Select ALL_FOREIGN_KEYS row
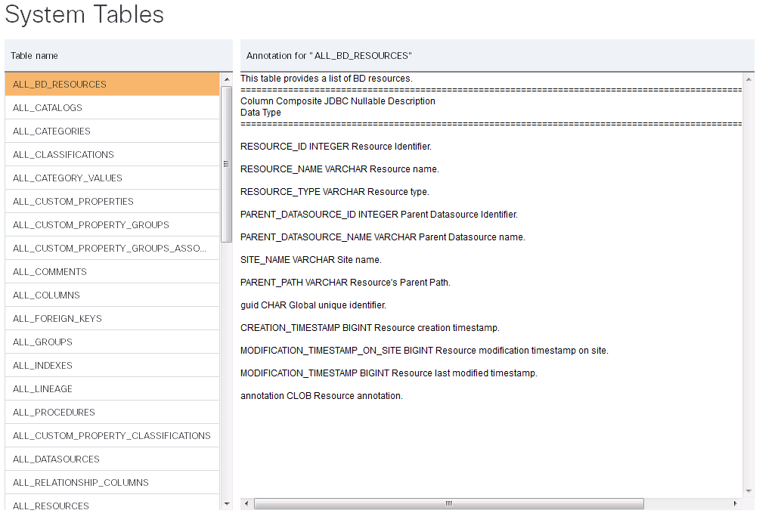This screenshot has width=781, height=532. click(112, 318)
